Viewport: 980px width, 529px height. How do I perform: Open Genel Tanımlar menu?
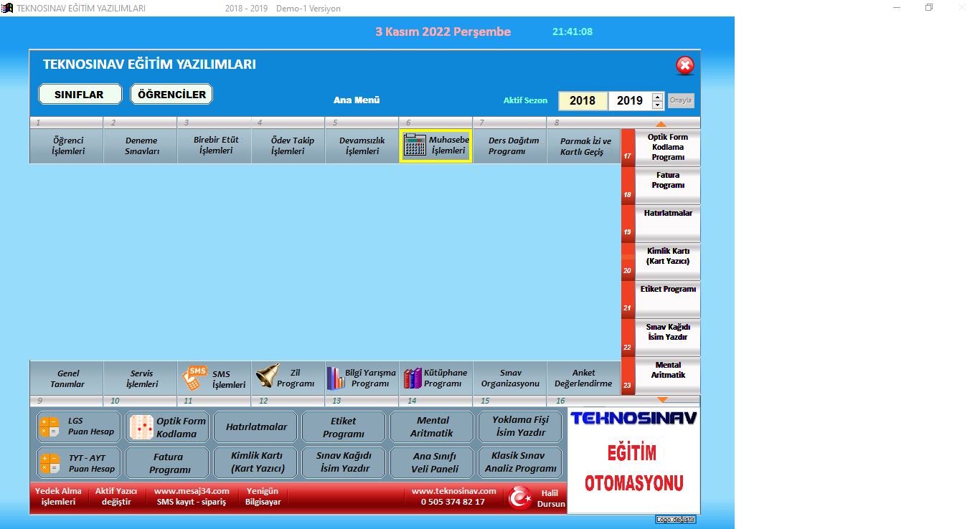point(67,378)
